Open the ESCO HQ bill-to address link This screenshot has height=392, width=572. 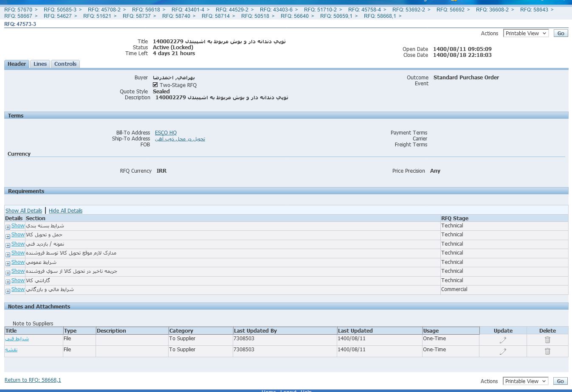pyautogui.click(x=166, y=133)
